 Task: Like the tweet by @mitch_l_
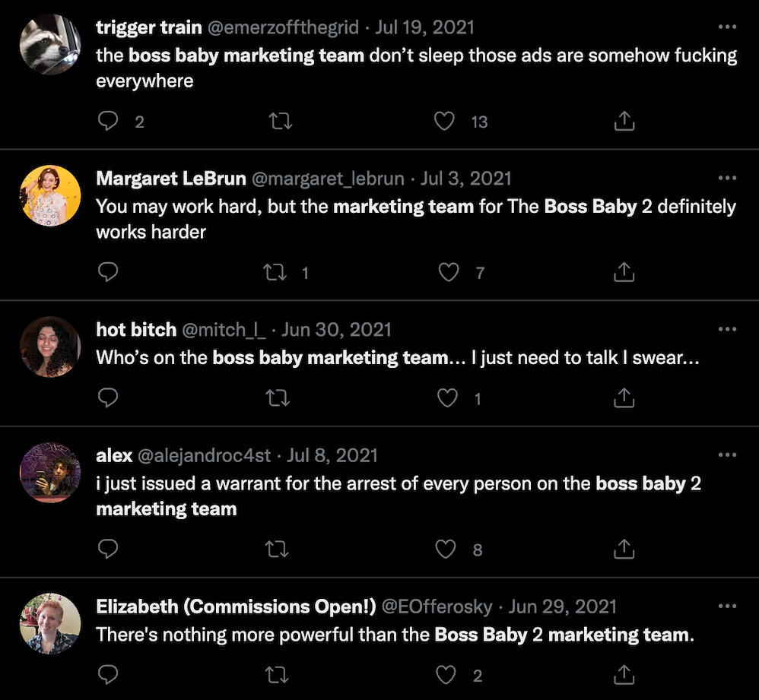point(449,398)
